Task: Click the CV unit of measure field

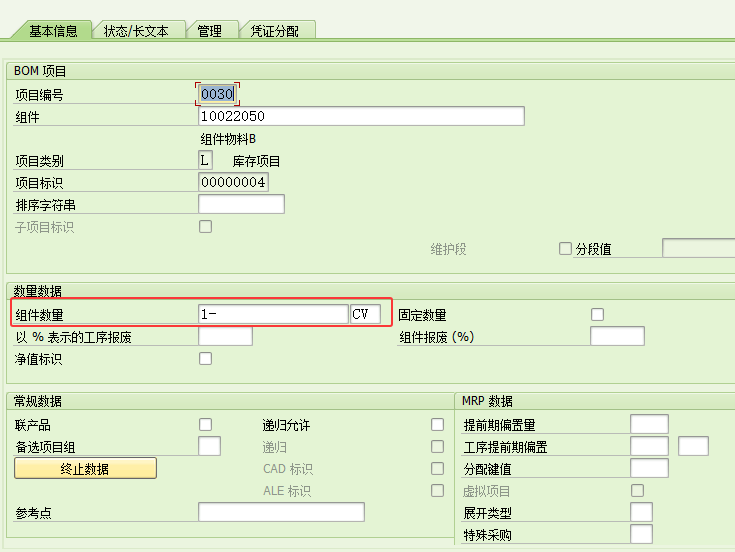Action: point(365,314)
